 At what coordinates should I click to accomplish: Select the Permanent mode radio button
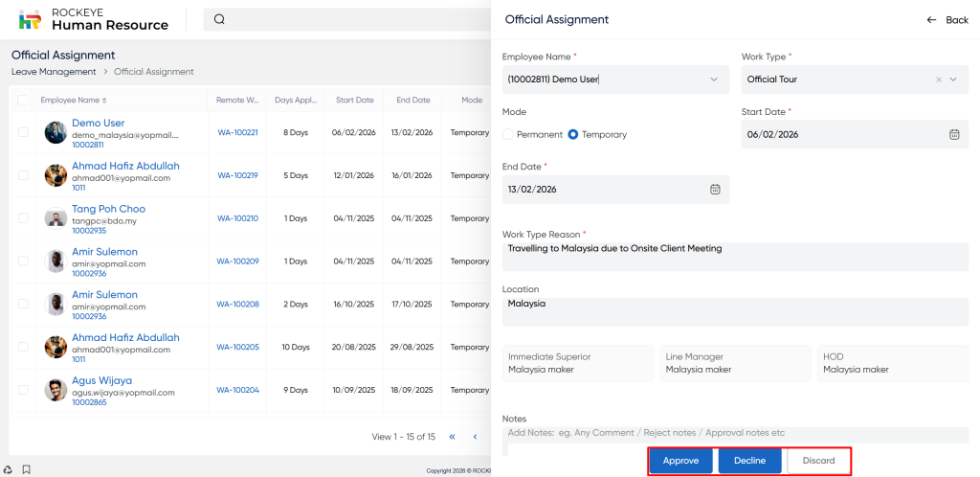coord(508,135)
